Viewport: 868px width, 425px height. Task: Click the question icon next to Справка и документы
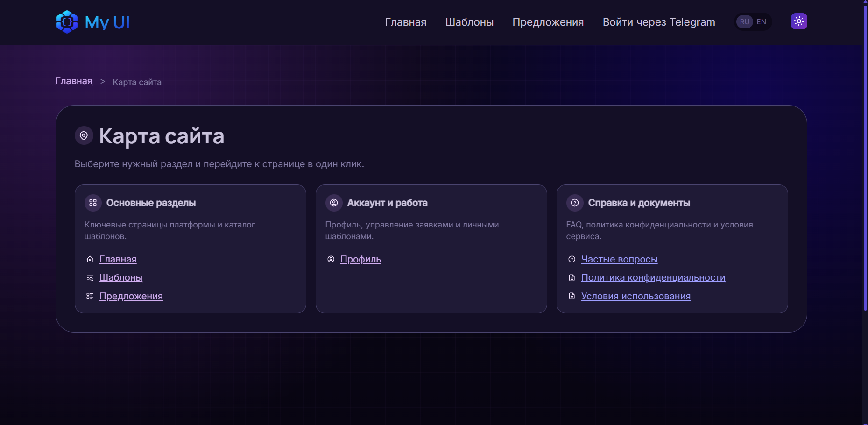tap(575, 203)
